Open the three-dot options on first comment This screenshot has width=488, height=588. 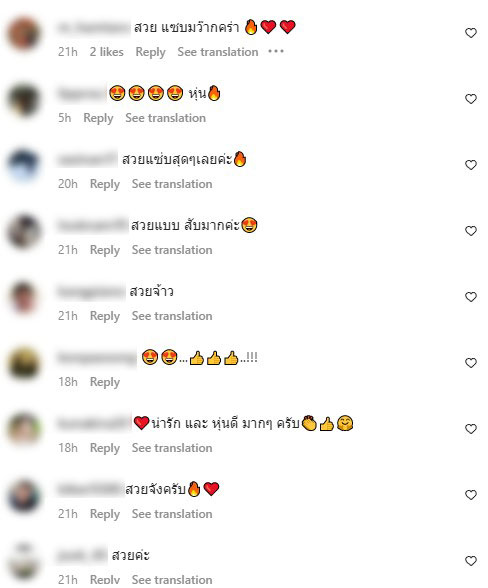[276, 51]
